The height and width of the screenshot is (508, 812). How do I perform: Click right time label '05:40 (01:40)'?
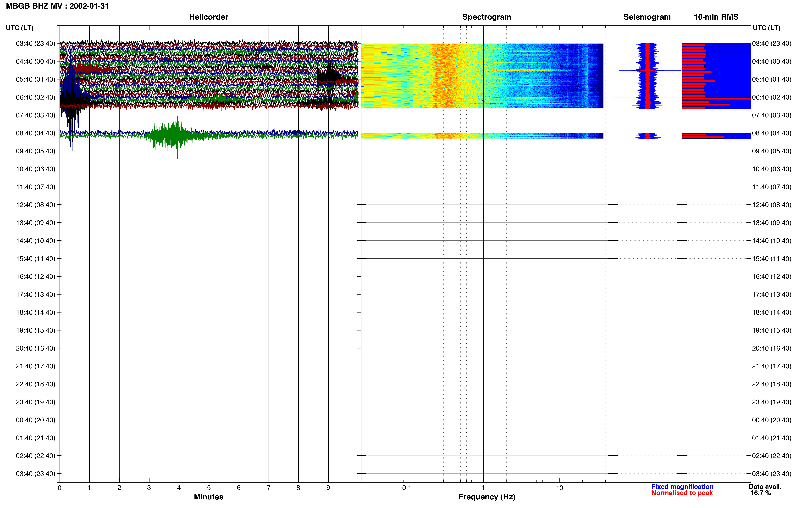[772, 79]
